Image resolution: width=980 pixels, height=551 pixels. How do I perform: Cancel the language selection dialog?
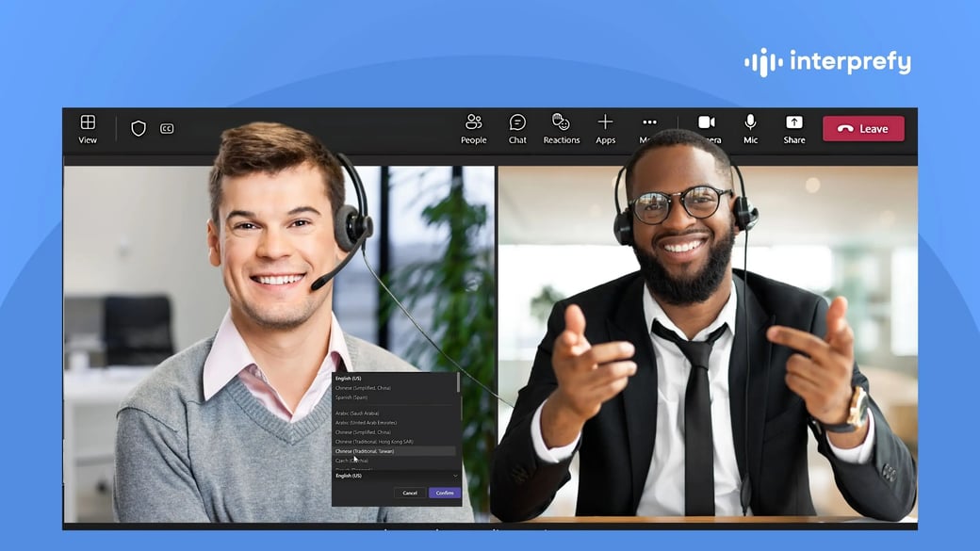[x=410, y=493]
